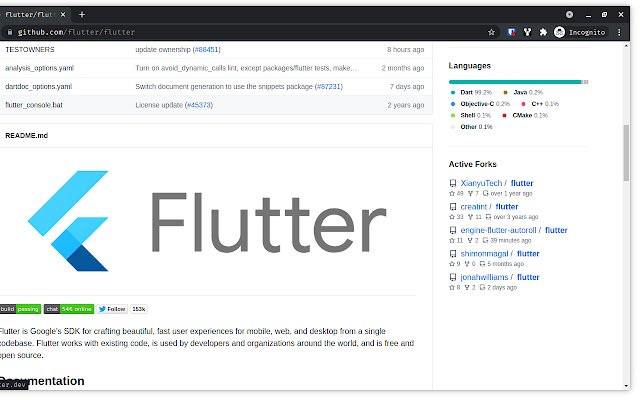The height and width of the screenshot is (400, 640).
Task: Open pull request #87231 link
Action: [329, 87]
